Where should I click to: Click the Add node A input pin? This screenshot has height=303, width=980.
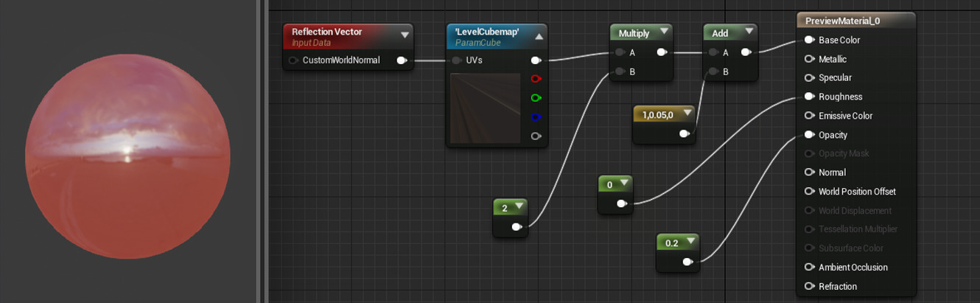pos(713,52)
